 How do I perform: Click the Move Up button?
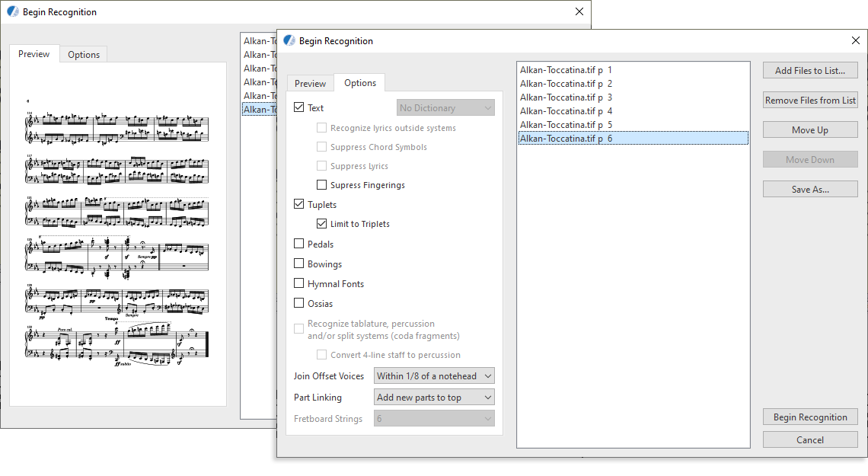pyautogui.click(x=810, y=130)
